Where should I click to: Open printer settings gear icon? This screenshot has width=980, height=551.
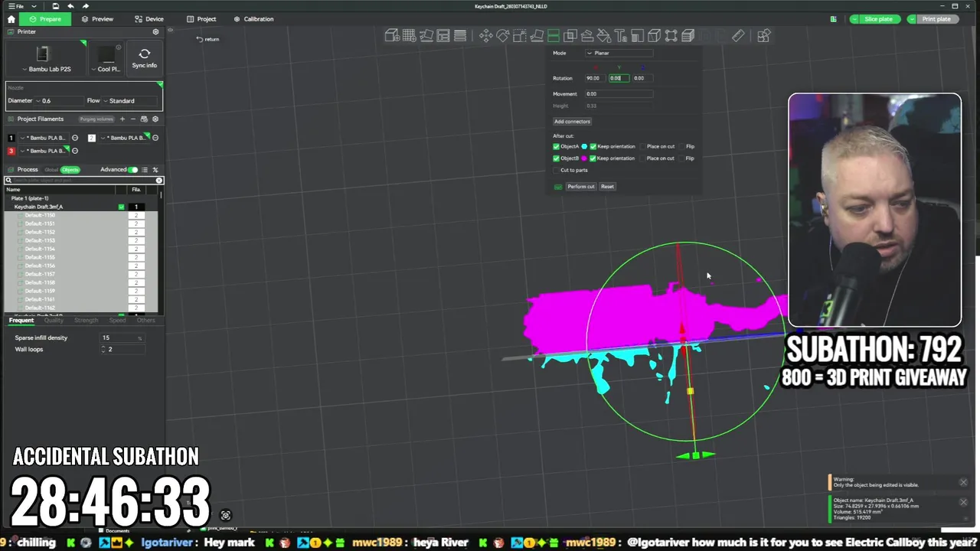click(155, 32)
